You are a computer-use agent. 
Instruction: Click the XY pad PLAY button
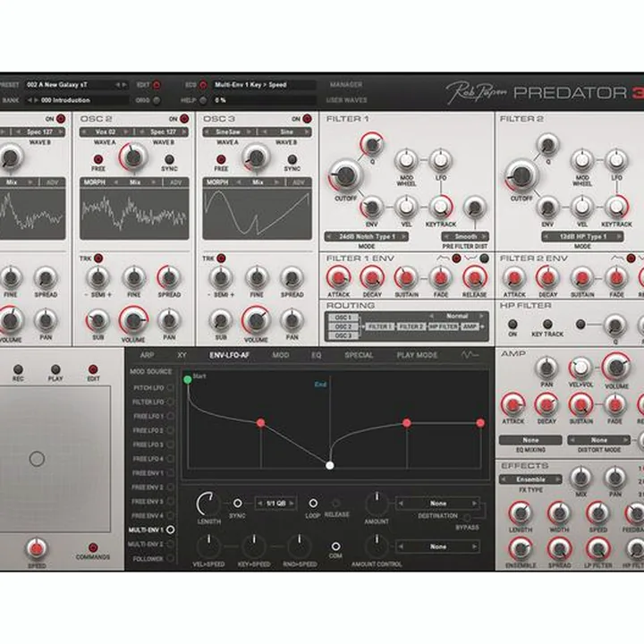point(55,369)
